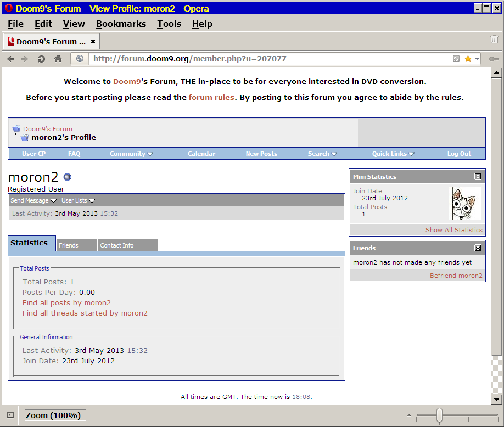
Task: Select the Statistics tab
Action: (31, 243)
